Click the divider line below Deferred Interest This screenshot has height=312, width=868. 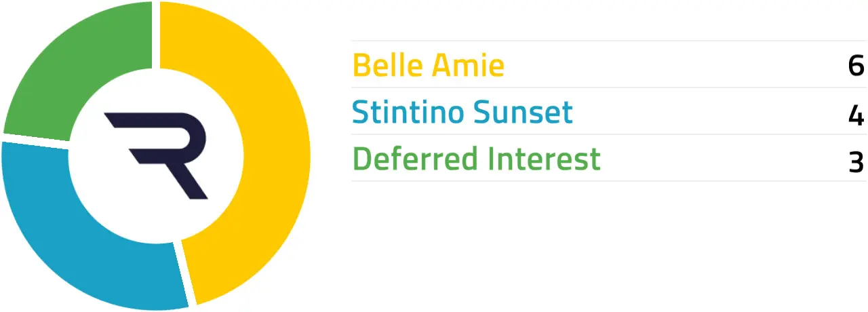coord(609,181)
